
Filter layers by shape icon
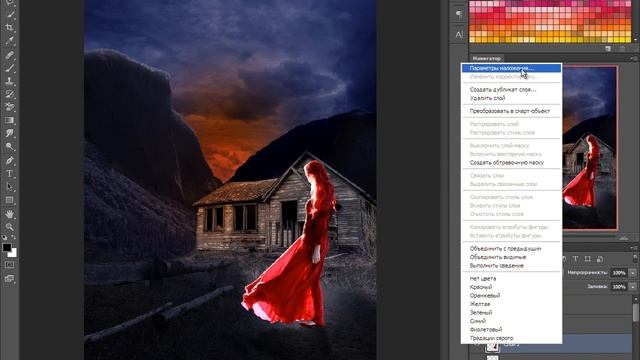pyautogui.click(x=587, y=259)
